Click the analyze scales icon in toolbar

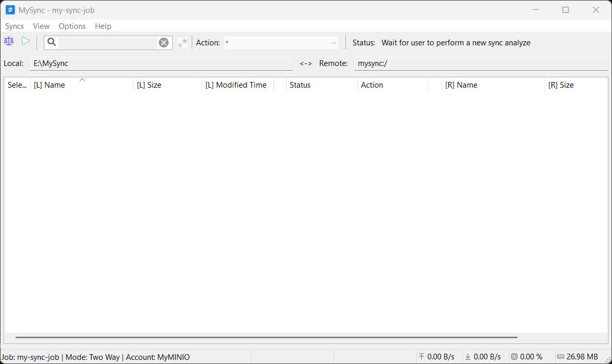(9, 41)
